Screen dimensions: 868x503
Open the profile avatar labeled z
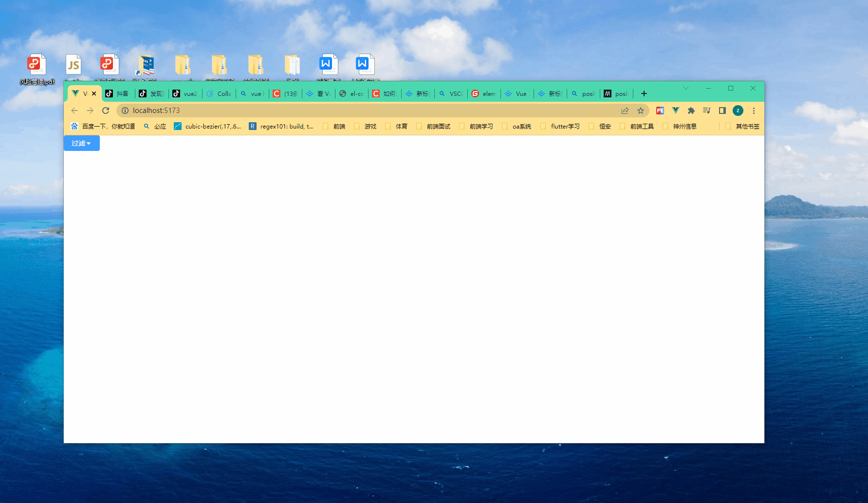(738, 111)
